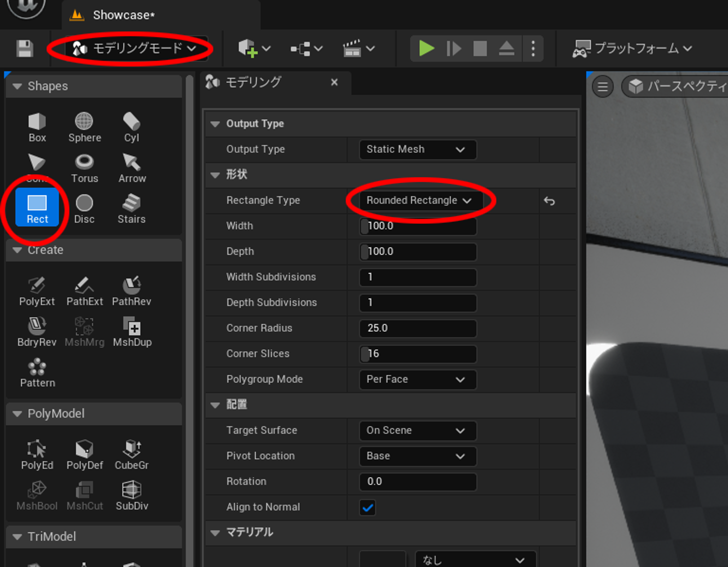Click the skip frame advance button
Image resolution: width=728 pixels, height=567 pixels.
point(453,48)
